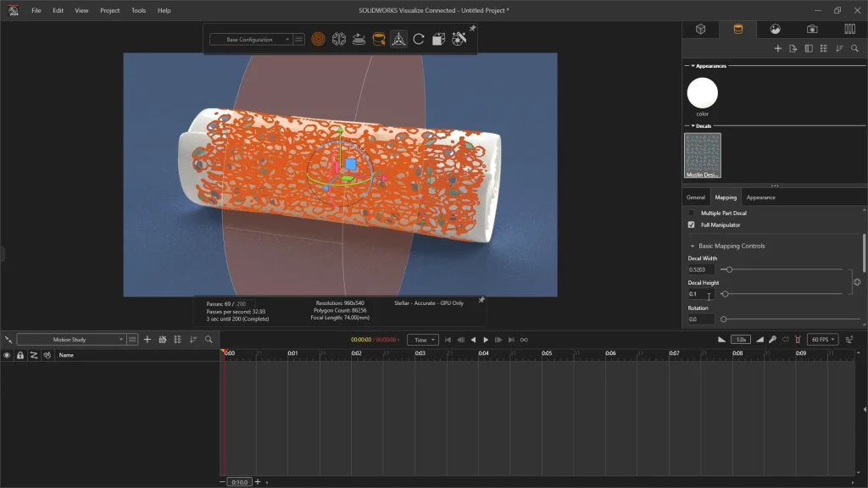The height and width of the screenshot is (488, 868).
Task: Click the add appearance plus icon
Action: point(778,48)
